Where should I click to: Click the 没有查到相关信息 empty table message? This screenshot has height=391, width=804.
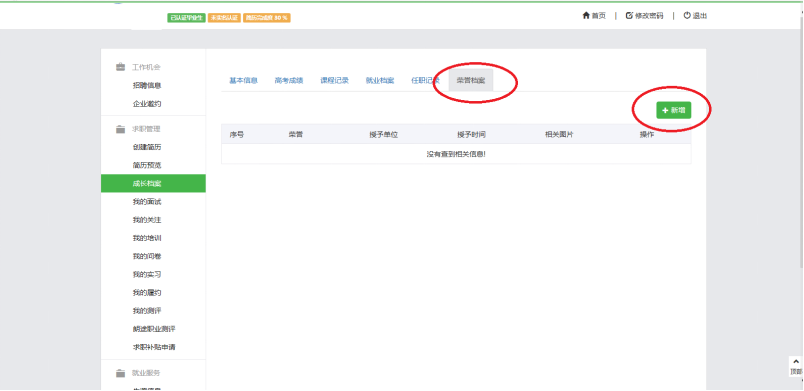coord(456,154)
